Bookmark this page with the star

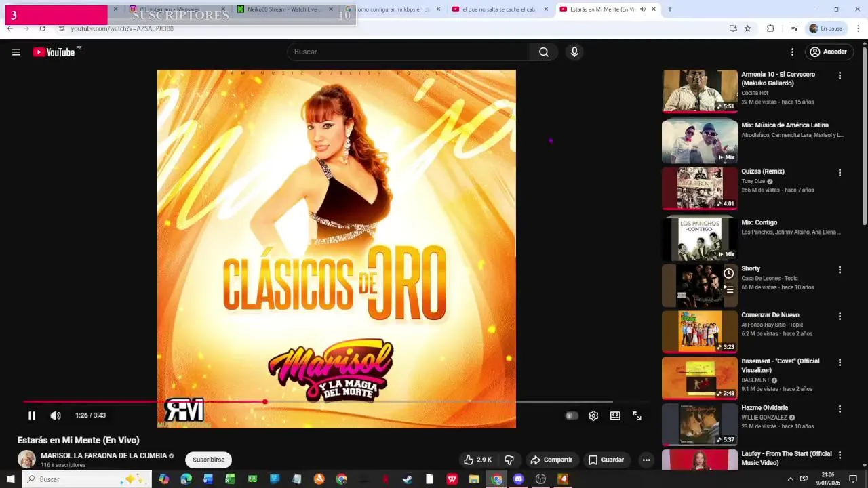(x=747, y=28)
